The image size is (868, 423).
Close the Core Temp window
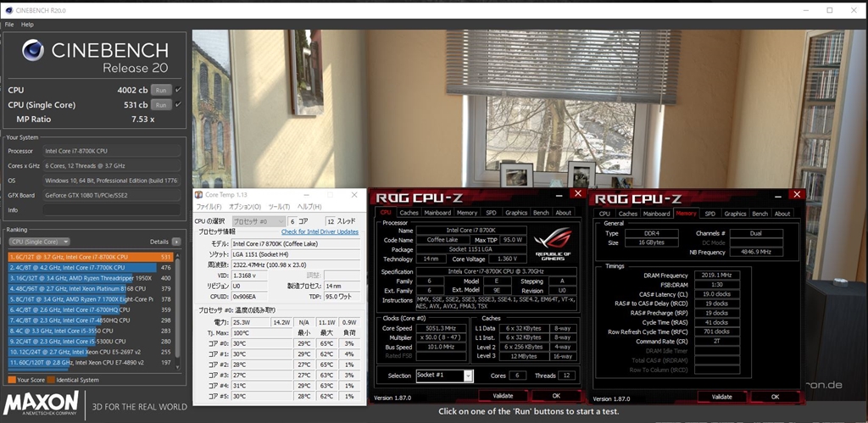coord(354,195)
